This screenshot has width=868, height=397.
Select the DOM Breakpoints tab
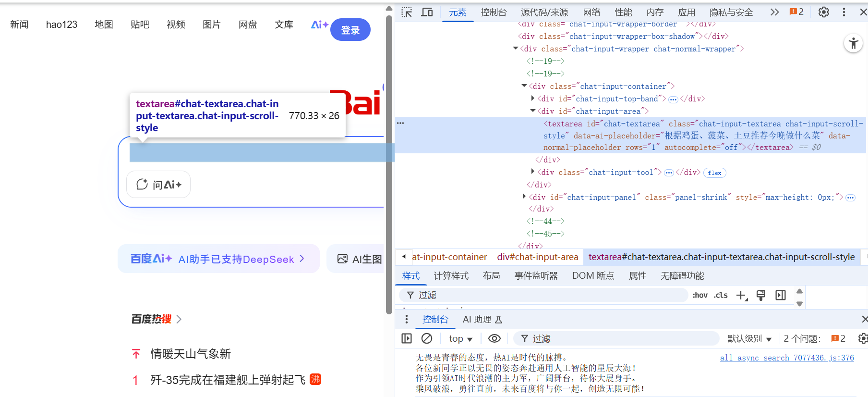point(593,276)
